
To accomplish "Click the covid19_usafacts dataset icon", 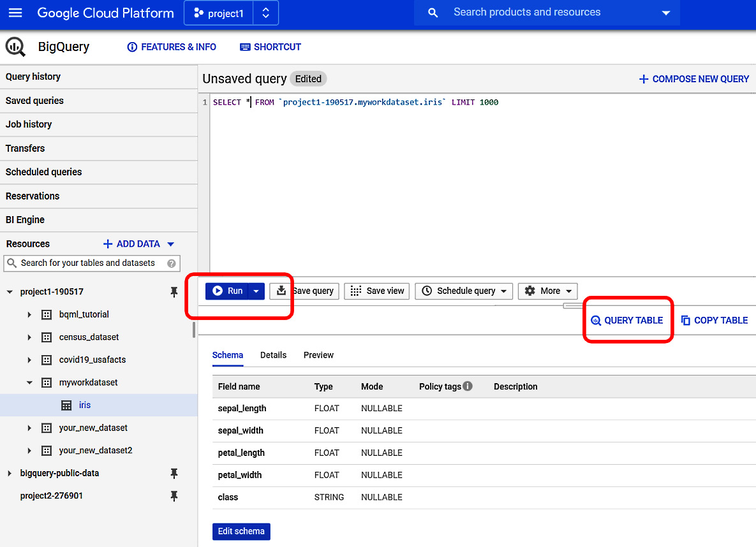I will (x=47, y=360).
